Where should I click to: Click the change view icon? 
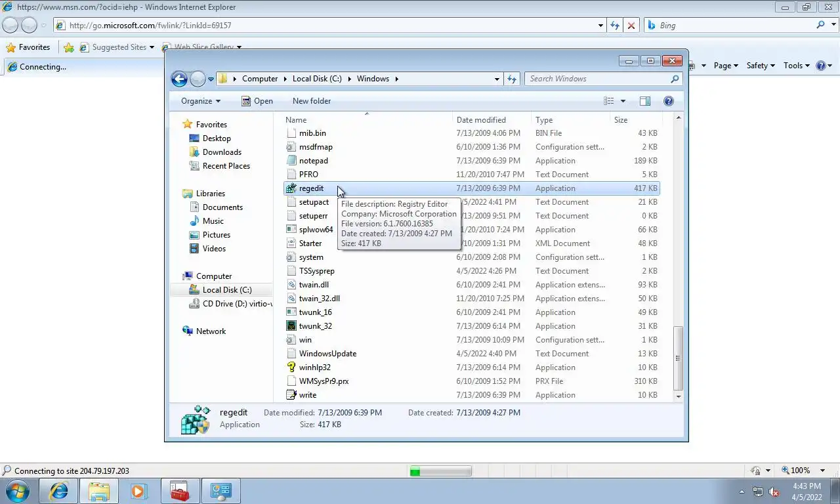pyautogui.click(x=609, y=101)
